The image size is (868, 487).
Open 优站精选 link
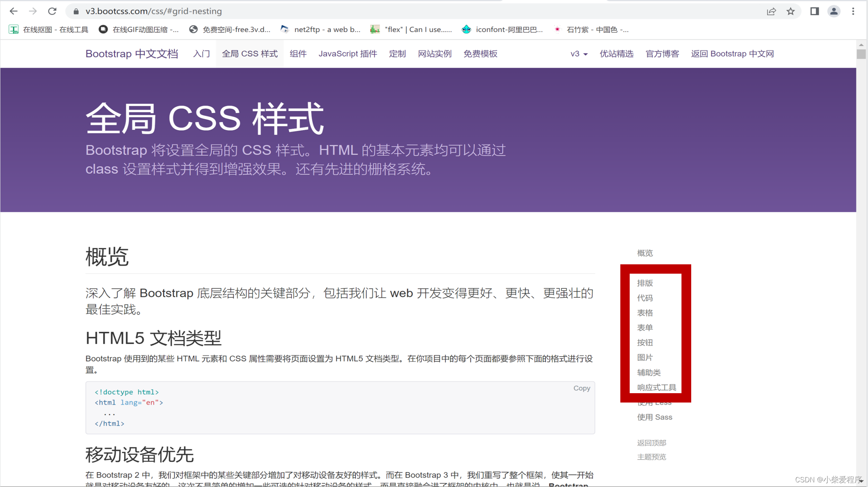(616, 54)
